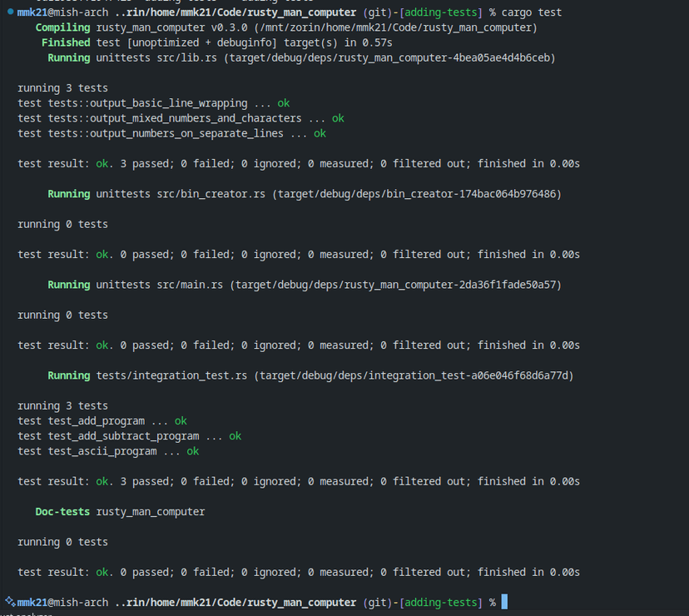The image size is (689, 616).
Task: Click the blue command decoration dot at top
Action: click(x=10, y=12)
